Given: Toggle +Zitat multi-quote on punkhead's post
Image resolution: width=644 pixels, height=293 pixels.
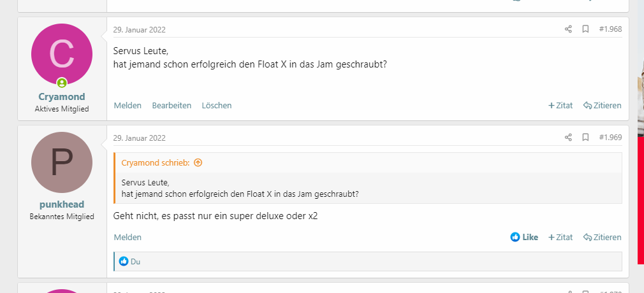Looking at the screenshot, I should pyautogui.click(x=560, y=237).
